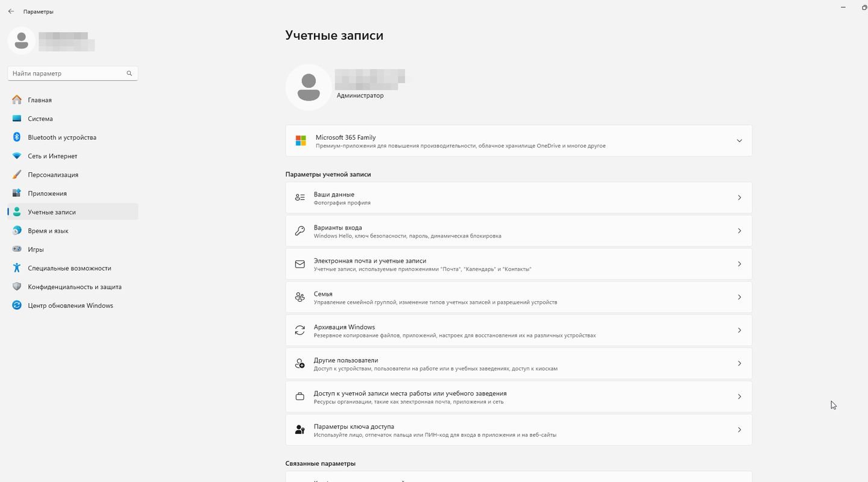Click the Wi-Fi network icon in sidebar
Image resolution: width=868 pixels, height=482 pixels.
tap(17, 156)
